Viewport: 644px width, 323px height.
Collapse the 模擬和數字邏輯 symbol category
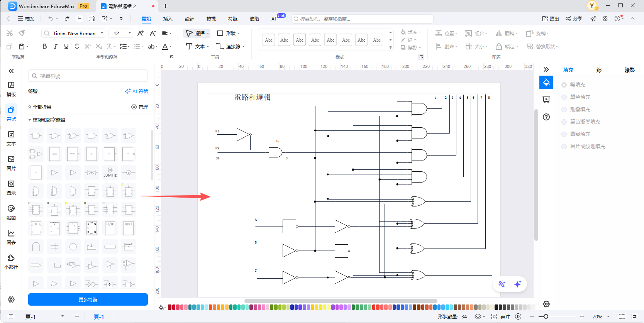(x=30, y=120)
